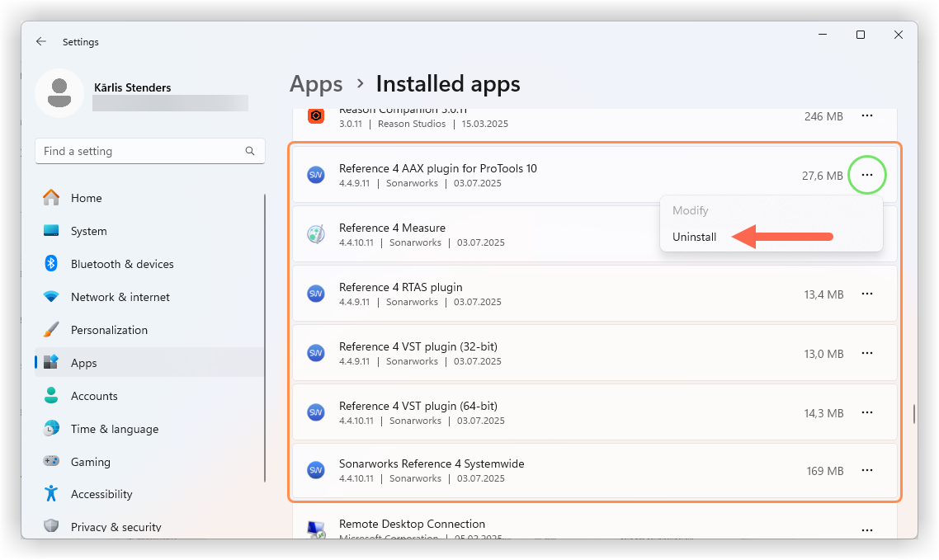Open three-dot menu for Reference 4 AAX plugin
939x560 pixels.
(x=866, y=175)
